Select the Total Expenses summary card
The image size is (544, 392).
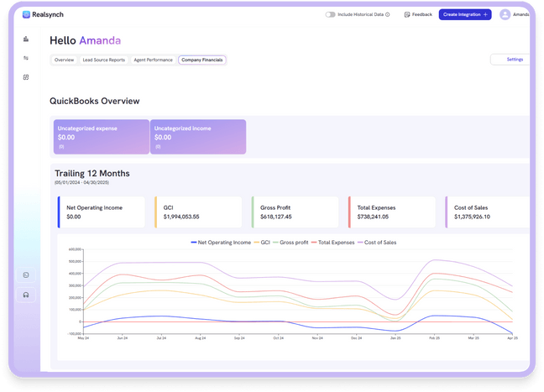pyautogui.click(x=392, y=212)
